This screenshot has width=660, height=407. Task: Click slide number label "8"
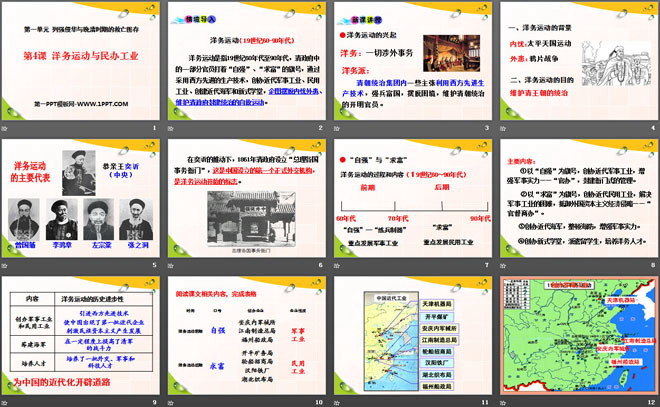(x=653, y=265)
